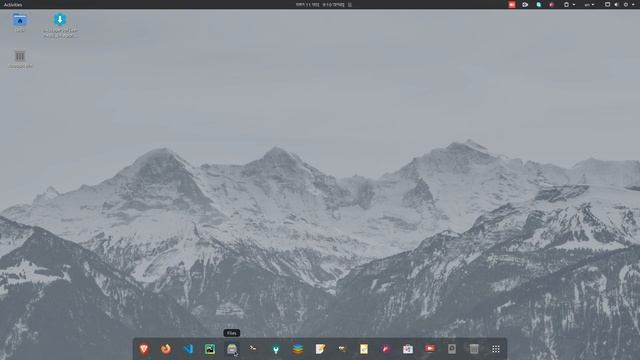Open the circular tray icon's dropdown menu
Viewport: 640px width, 360px height.
[x=569, y=4]
